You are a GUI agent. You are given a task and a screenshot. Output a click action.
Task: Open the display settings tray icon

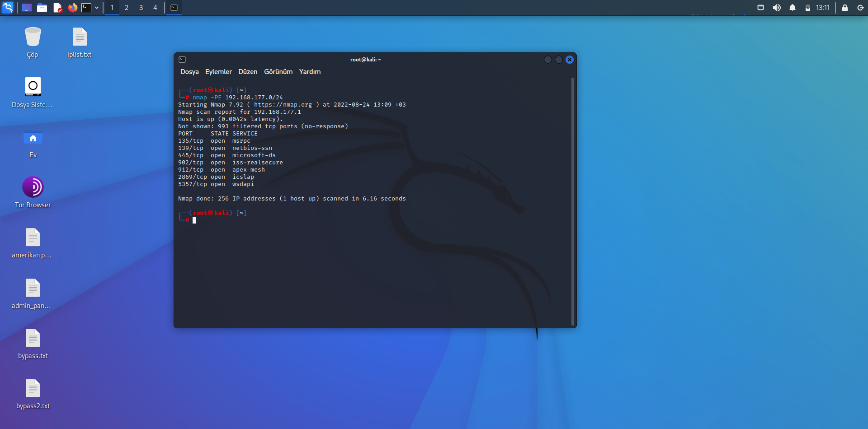coord(761,8)
